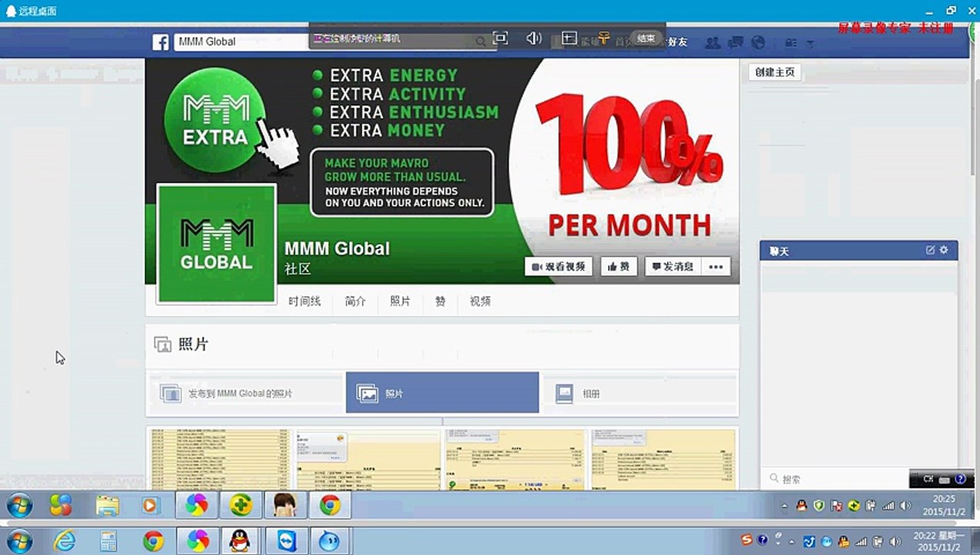
Task: Click Sogou input icon in local tray
Action: tap(746, 540)
